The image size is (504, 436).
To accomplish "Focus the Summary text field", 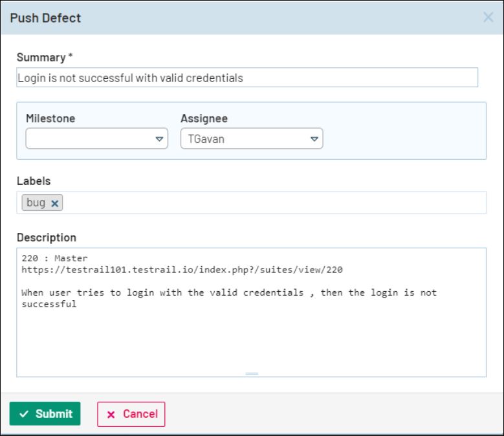I will tap(247, 78).
